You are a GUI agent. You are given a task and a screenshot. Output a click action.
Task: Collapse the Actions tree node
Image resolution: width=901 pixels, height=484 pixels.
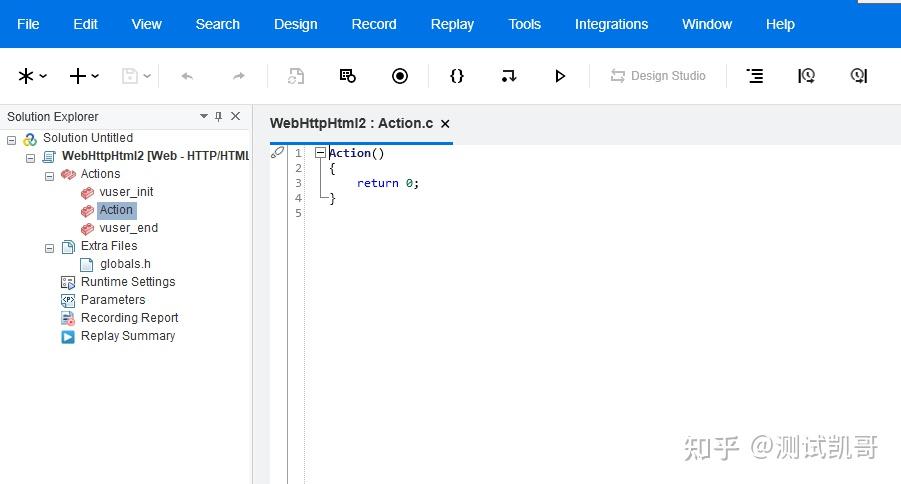coord(50,175)
